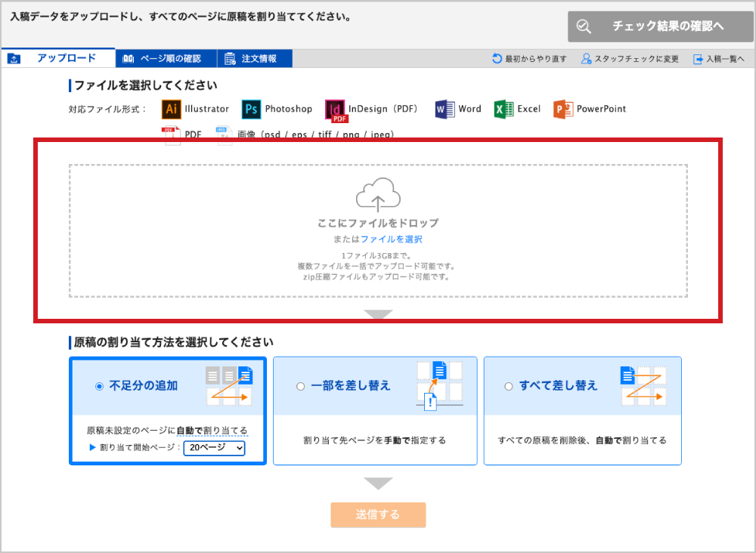Select the 不足分の追加 radio option
Viewport: 756px width, 553px height.
click(99, 386)
